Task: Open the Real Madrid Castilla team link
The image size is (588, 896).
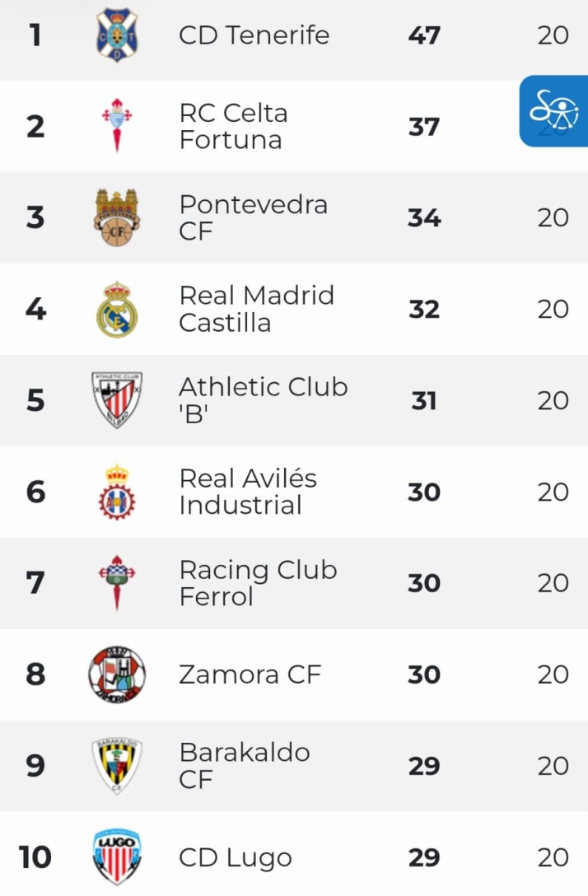Action: point(256,309)
